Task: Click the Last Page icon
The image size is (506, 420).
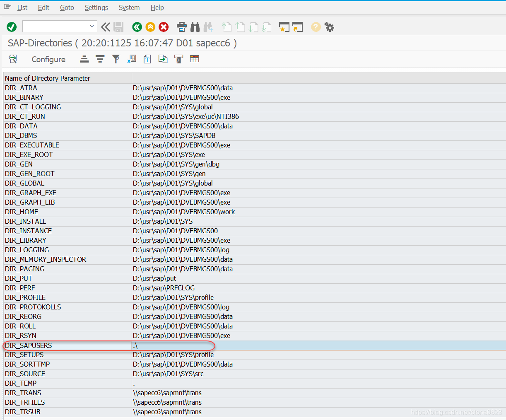Action: click(267, 27)
